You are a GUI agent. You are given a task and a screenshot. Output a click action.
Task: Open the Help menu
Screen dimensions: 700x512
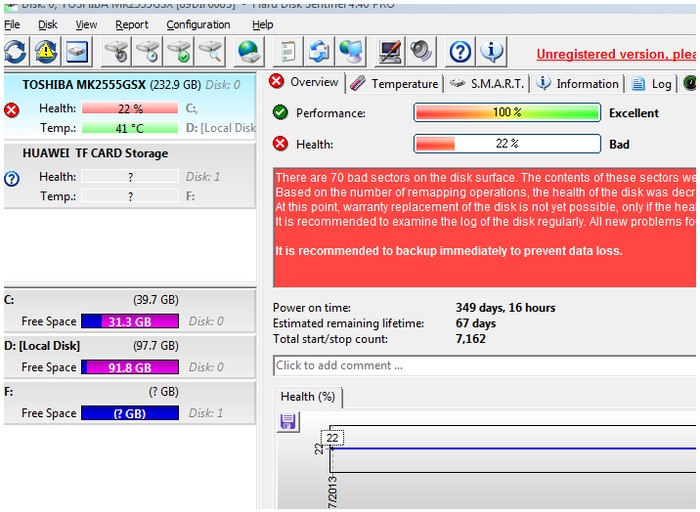[x=262, y=25]
